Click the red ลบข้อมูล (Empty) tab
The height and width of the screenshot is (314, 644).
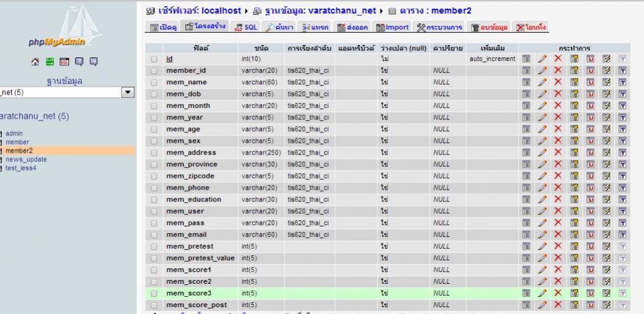(489, 28)
